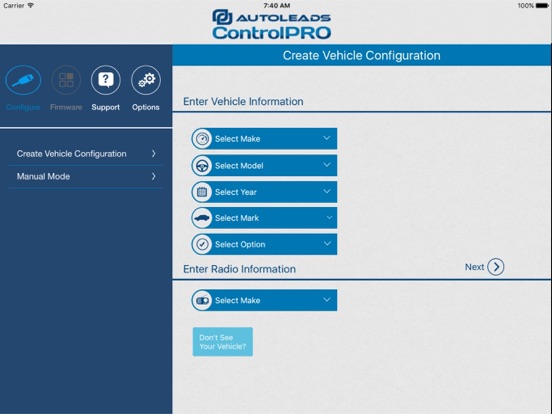The image size is (552, 414).
Task: Click the checkmark icon beside Select Option
Action: tap(202, 244)
